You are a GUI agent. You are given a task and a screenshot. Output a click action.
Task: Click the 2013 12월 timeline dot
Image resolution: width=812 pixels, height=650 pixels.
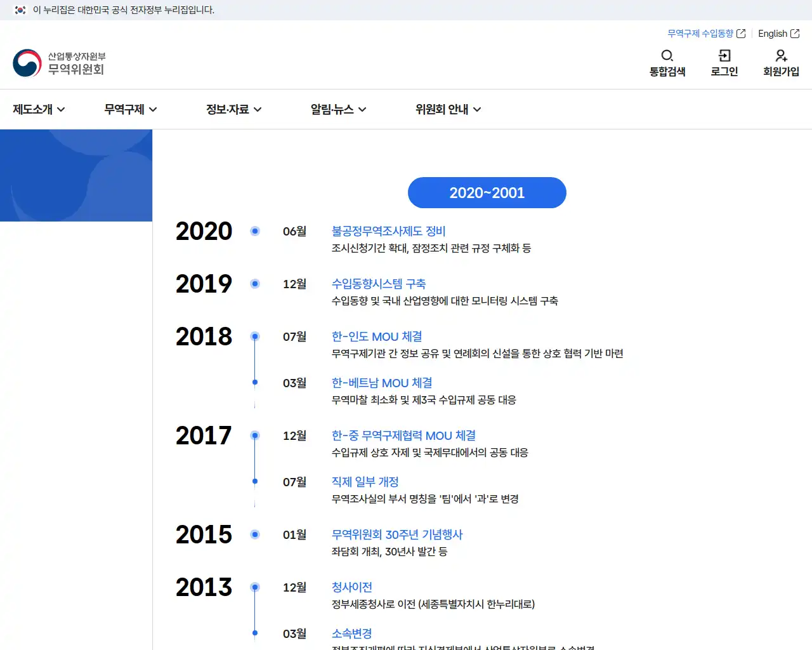255,587
